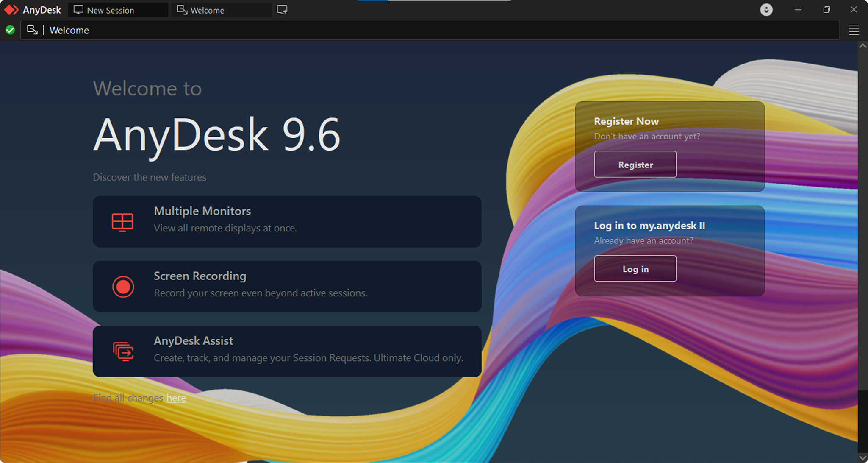Click the Log in button

(x=635, y=268)
